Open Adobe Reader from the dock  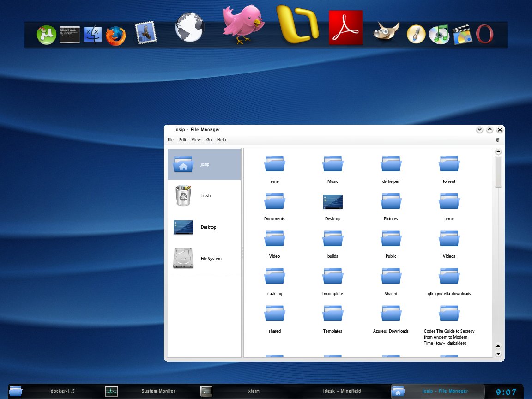[x=346, y=28]
